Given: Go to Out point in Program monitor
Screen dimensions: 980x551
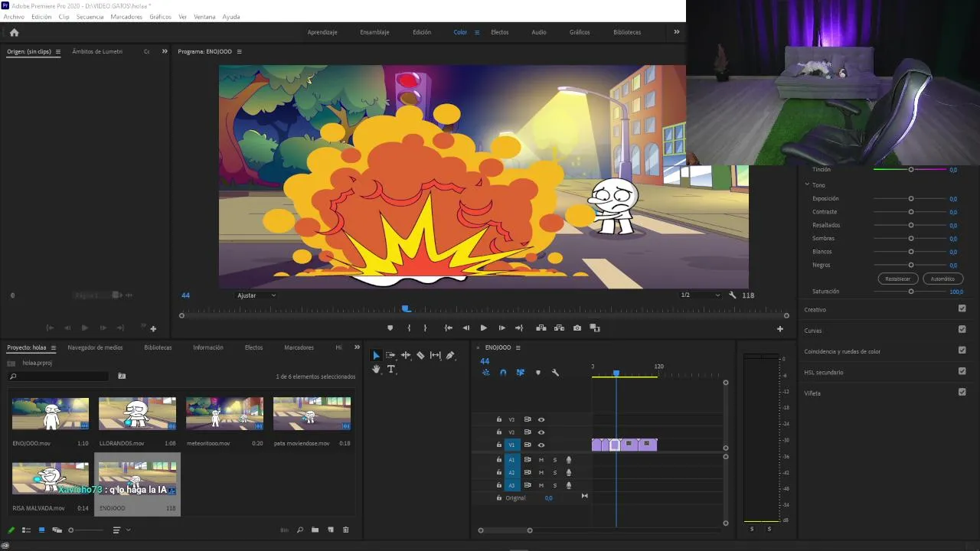Looking at the screenshot, I should (x=519, y=328).
